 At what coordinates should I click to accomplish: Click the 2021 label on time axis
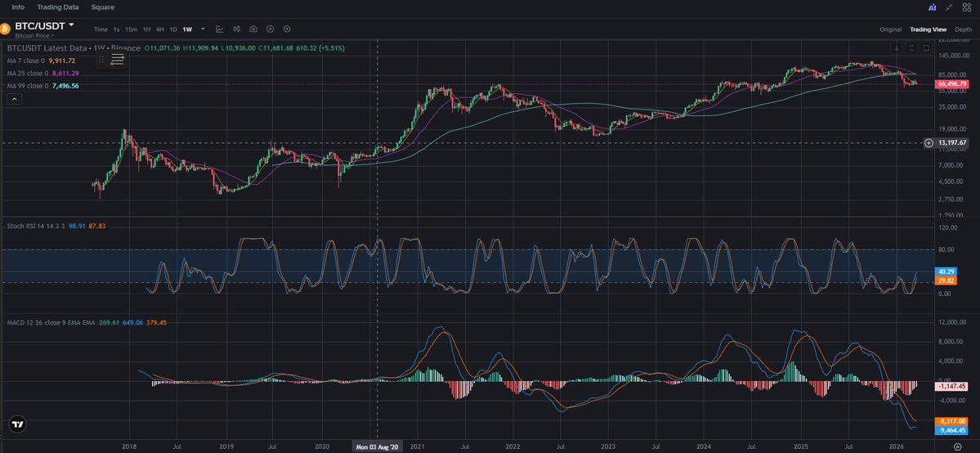pyautogui.click(x=418, y=446)
